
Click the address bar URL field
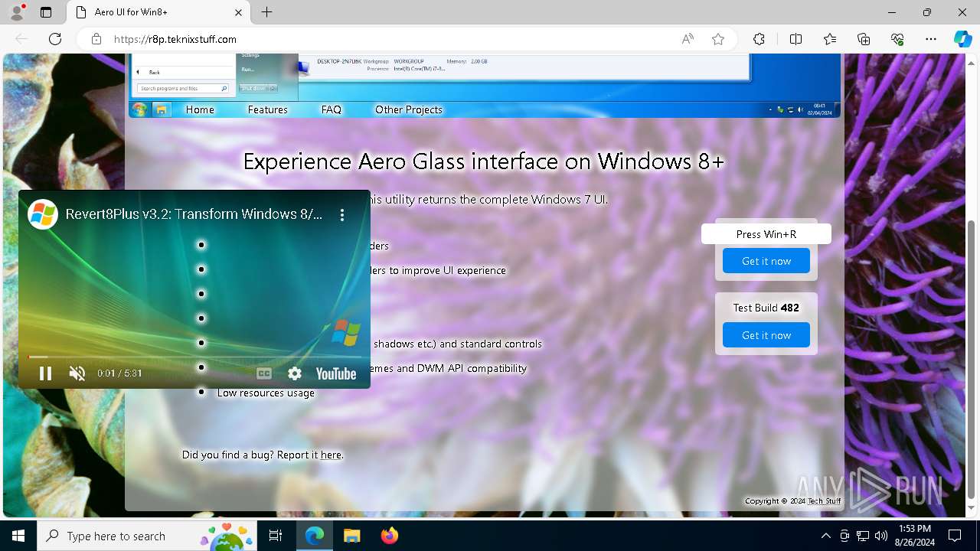coord(383,39)
